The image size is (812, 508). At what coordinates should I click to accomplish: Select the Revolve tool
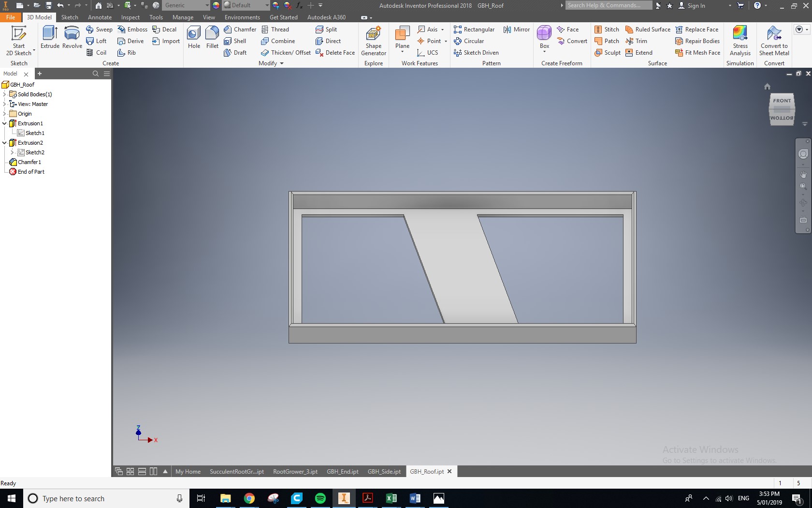pyautogui.click(x=72, y=37)
